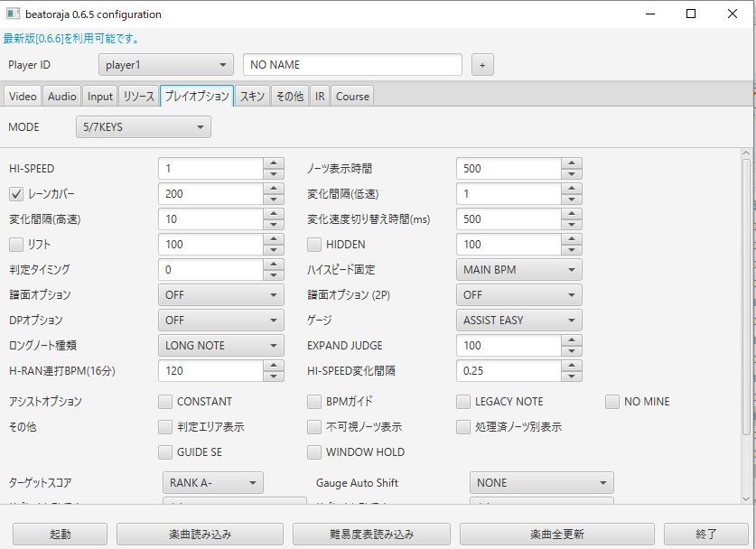
Task: Enable GUIDE SE checkbox
Action: (x=165, y=452)
